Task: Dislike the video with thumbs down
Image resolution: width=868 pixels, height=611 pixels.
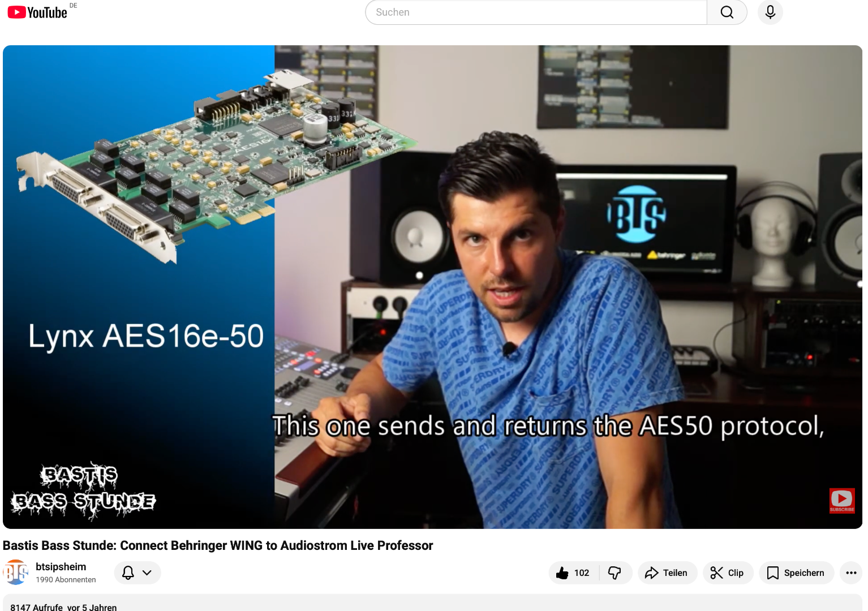Action: pos(615,573)
